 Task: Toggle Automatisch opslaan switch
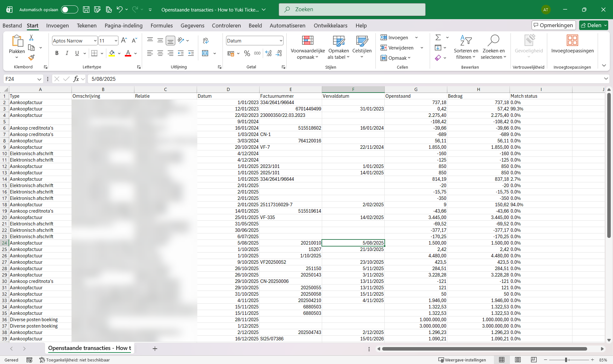pyautogui.click(x=69, y=10)
